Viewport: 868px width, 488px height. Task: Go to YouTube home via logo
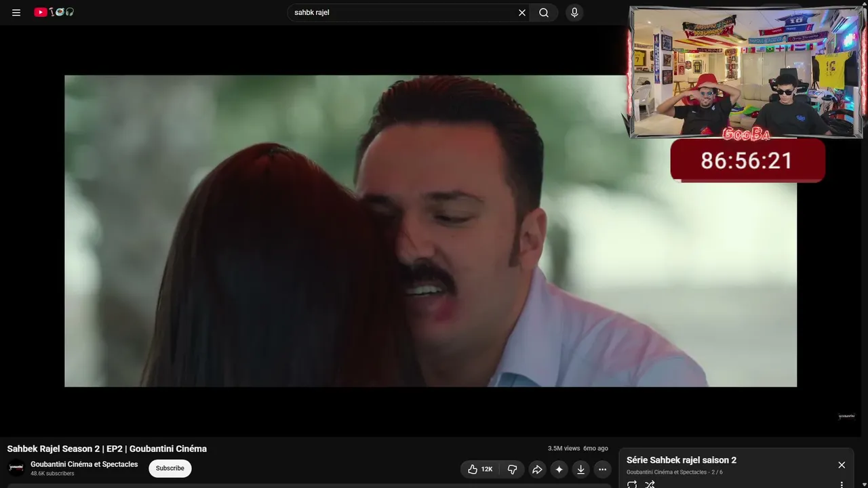[54, 12]
